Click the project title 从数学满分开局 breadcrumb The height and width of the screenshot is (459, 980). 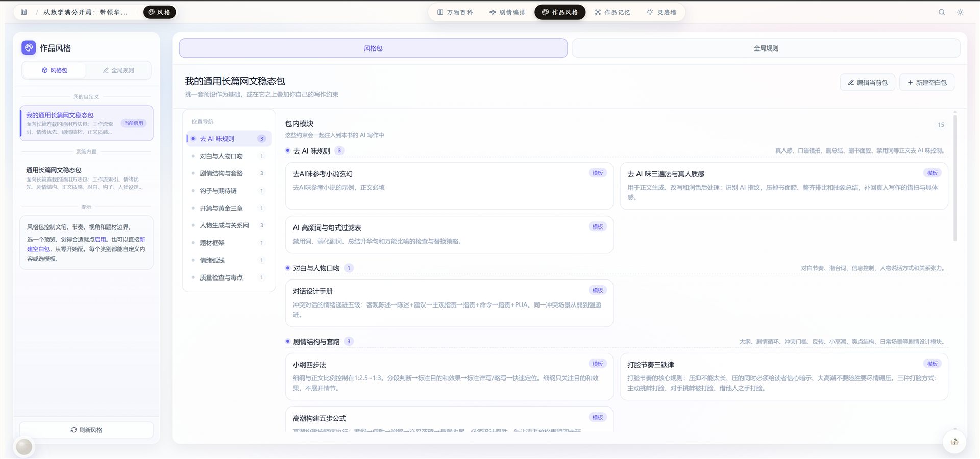coord(85,12)
